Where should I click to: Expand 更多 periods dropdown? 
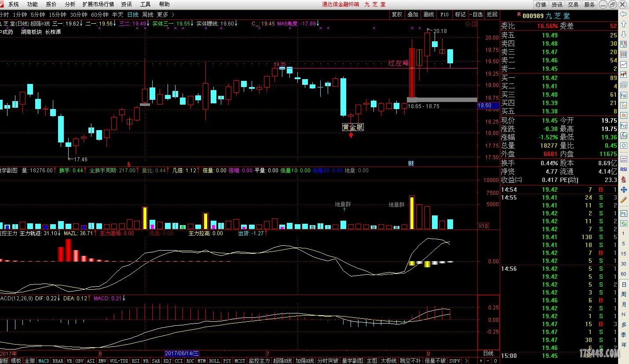pos(166,15)
